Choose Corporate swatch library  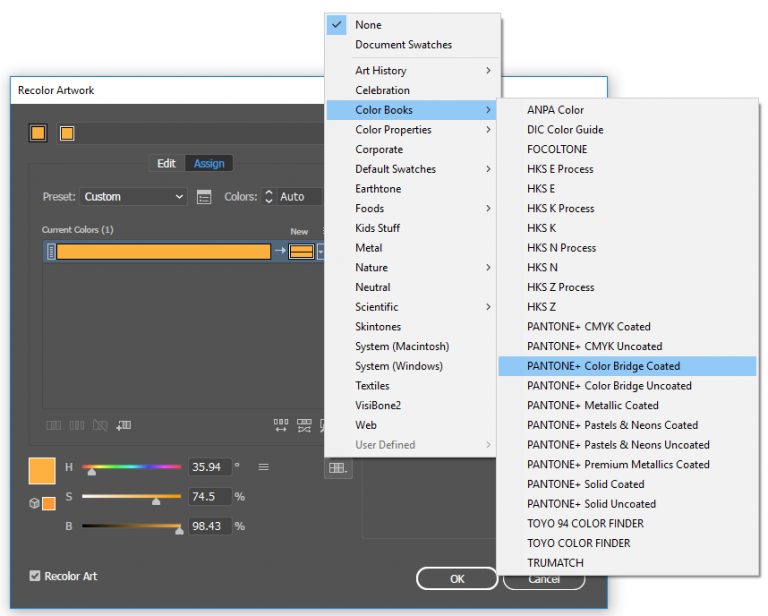413,149
